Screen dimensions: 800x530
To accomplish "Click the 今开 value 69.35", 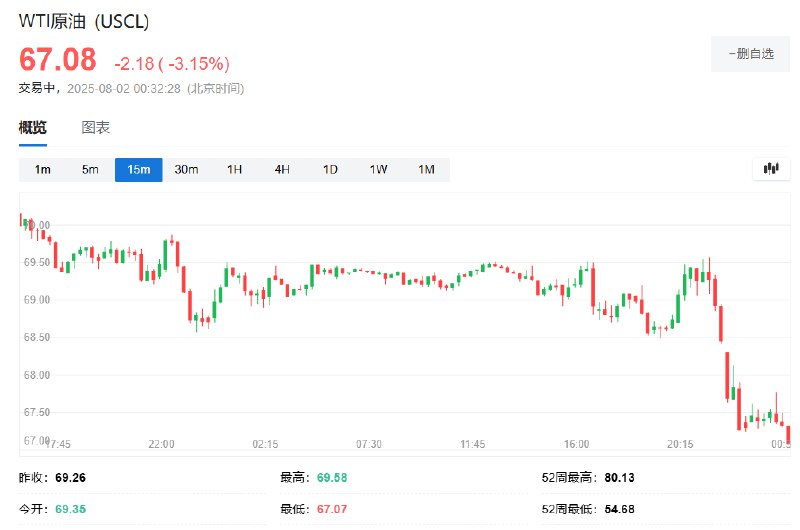I will point(70,509).
